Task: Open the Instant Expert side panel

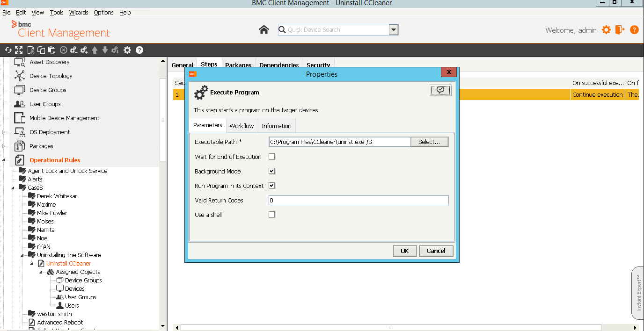Action: click(x=638, y=293)
